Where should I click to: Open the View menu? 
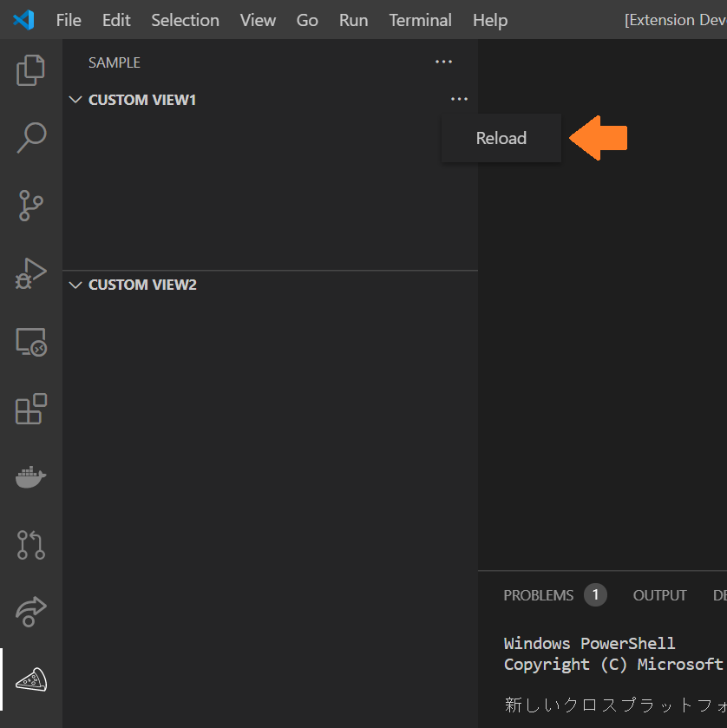[x=258, y=20]
